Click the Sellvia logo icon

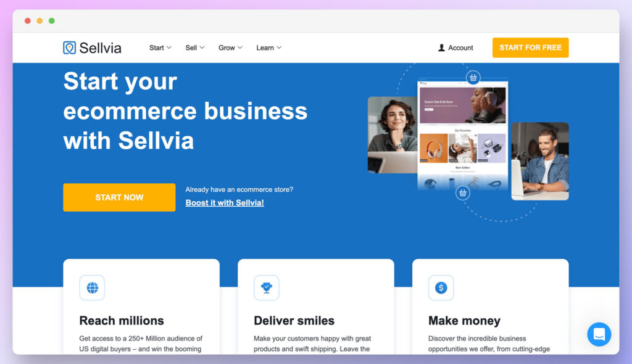tap(69, 48)
